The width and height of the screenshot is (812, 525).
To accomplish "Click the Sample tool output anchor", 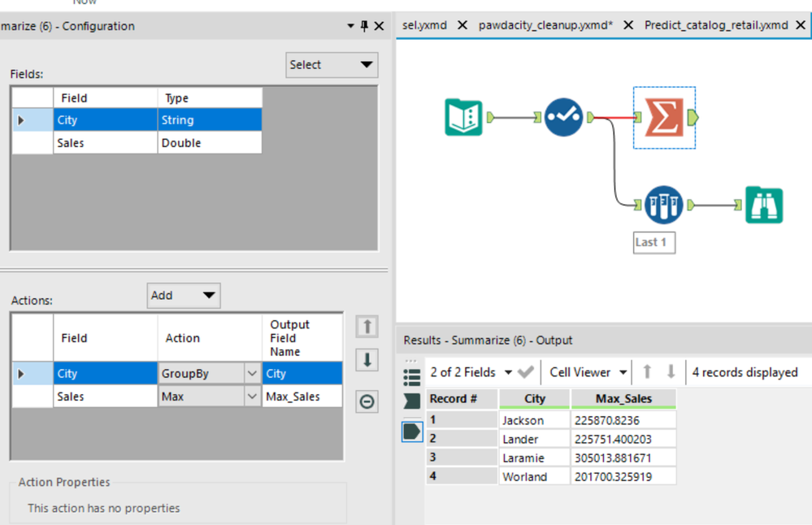I will pyautogui.click(x=690, y=205).
